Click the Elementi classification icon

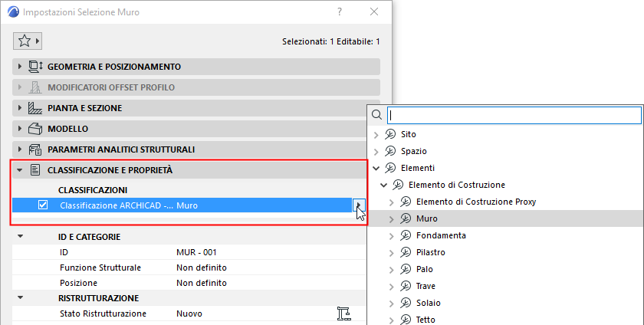(x=390, y=168)
